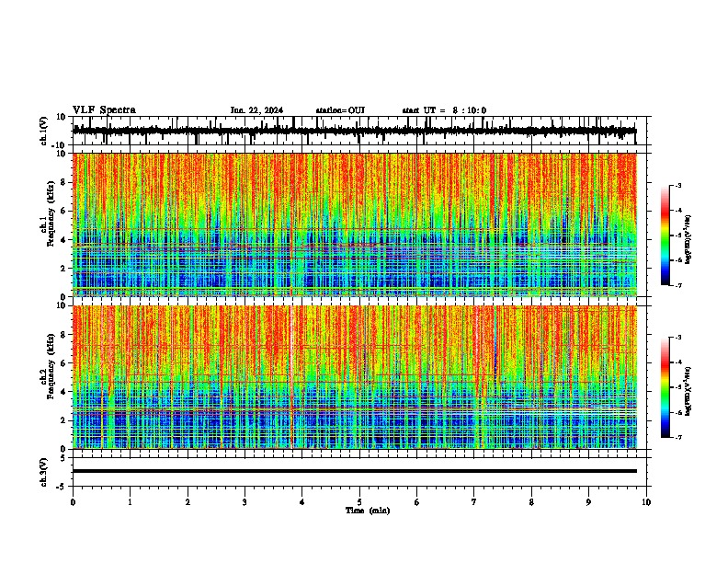
Task: Click the ch.1 spectrogram panel
Action: pyautogui.click(x=355, y=224)
